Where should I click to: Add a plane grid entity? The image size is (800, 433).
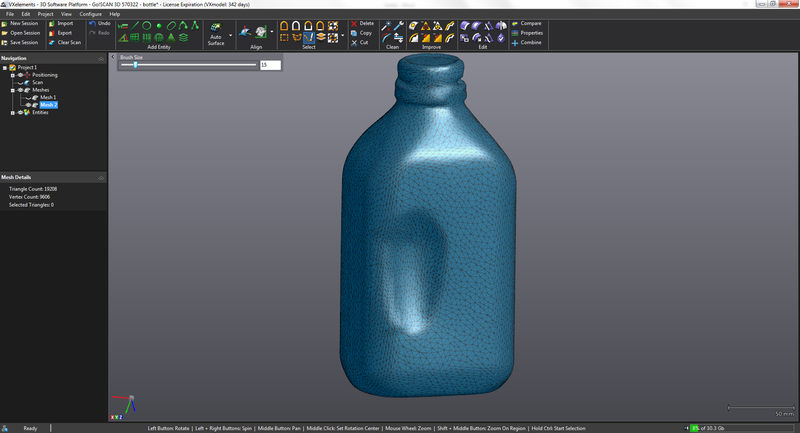coord(134,38)
